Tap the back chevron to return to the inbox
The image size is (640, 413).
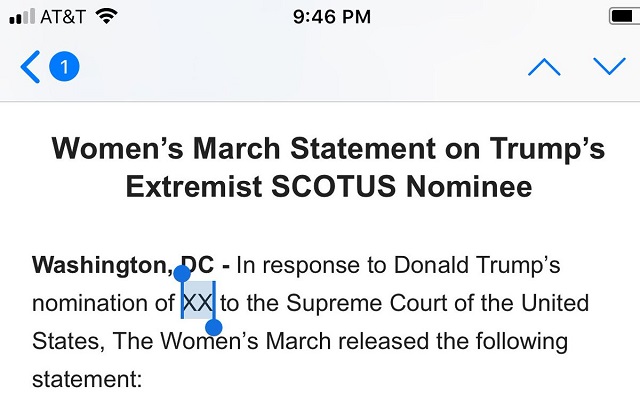[x=30, y=67]
